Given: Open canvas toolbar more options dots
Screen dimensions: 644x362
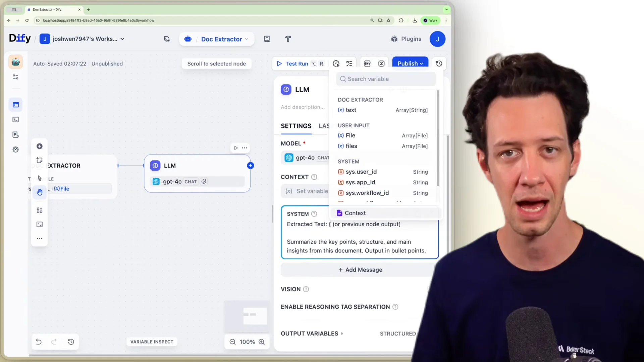Looking at the screenshot, I should tap(39, 239).
